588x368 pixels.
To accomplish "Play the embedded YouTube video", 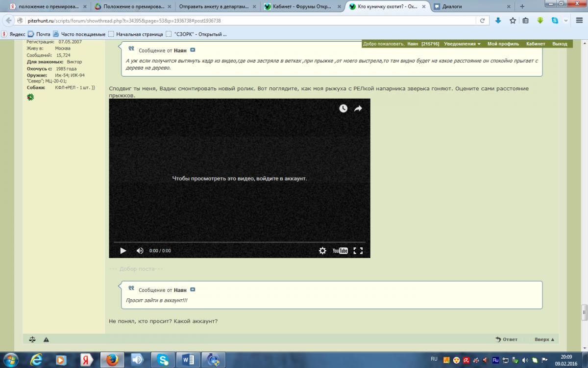I will click(x=123, y=251).
